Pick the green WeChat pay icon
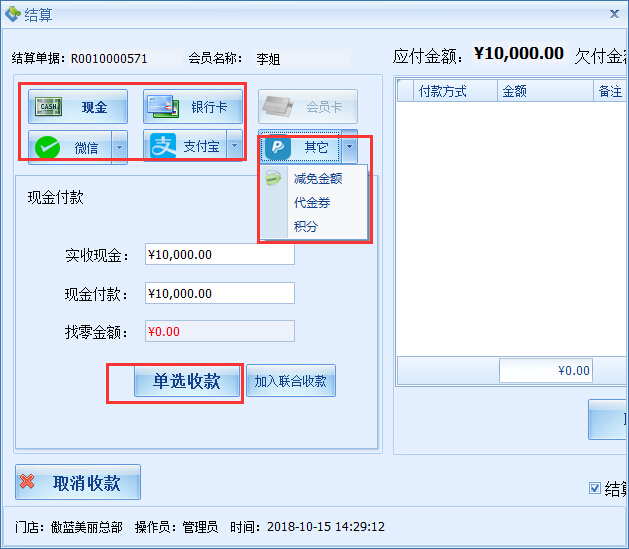Screen dimensions: 629x549 tap(48, 148)
